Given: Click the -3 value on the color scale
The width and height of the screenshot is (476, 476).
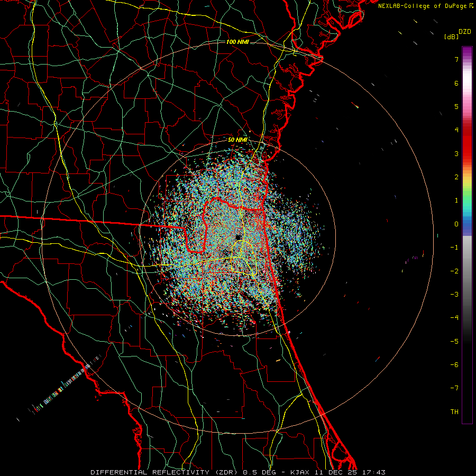Looking at the screenshot, I should (454, 295).
